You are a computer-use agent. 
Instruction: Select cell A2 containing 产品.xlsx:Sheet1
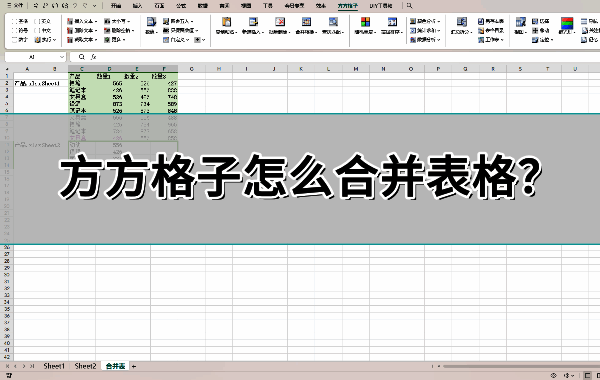click(x=27, y=83)
